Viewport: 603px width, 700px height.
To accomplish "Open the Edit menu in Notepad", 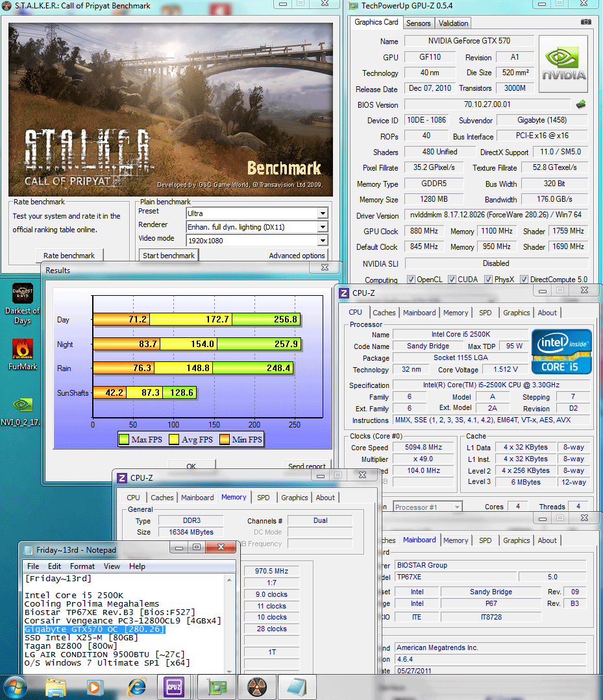I will point(55,566).
